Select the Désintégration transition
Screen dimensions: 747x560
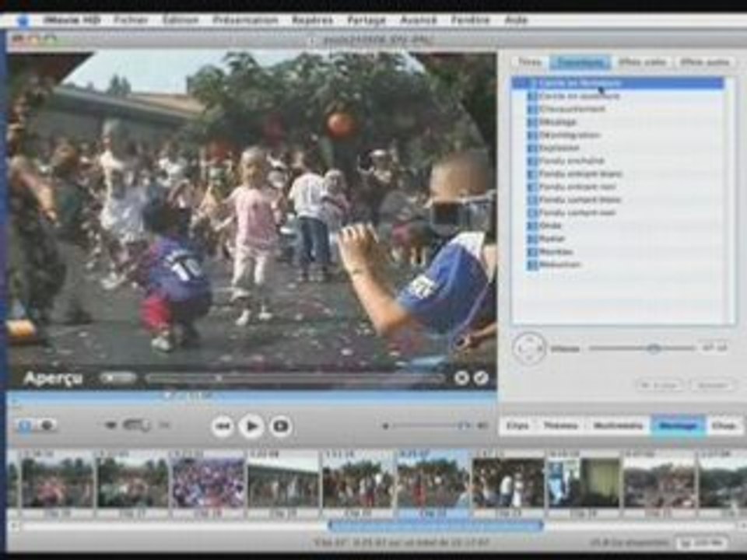(x=618, y=135)
